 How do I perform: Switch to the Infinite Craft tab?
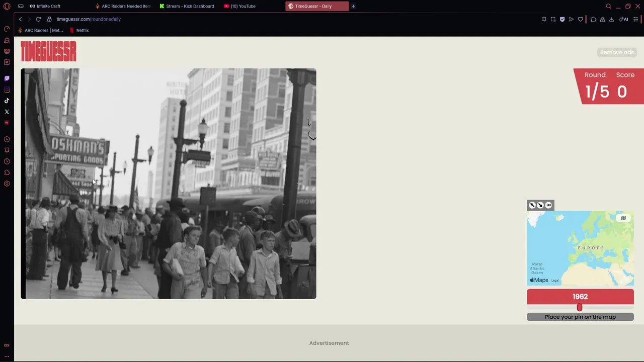point(48,6)
